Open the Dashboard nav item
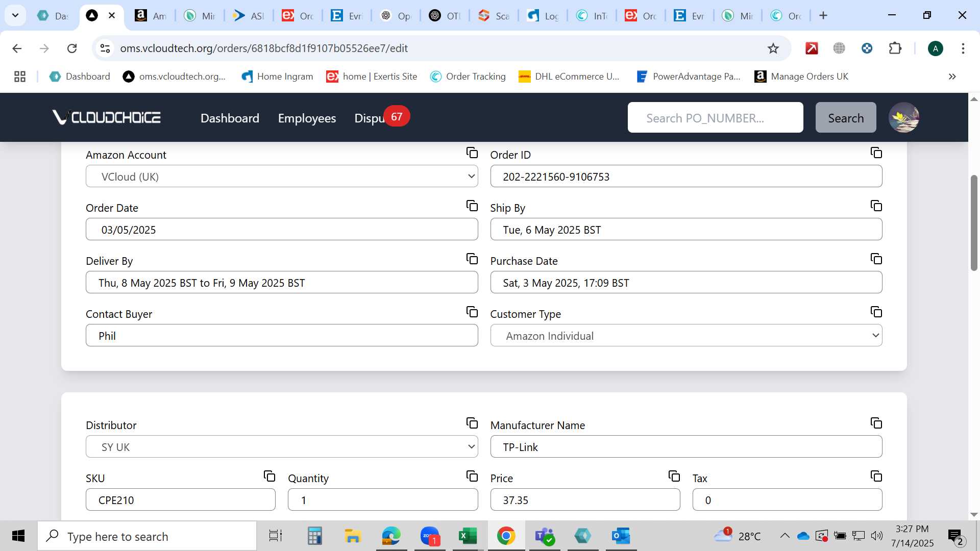 [230, 118]
